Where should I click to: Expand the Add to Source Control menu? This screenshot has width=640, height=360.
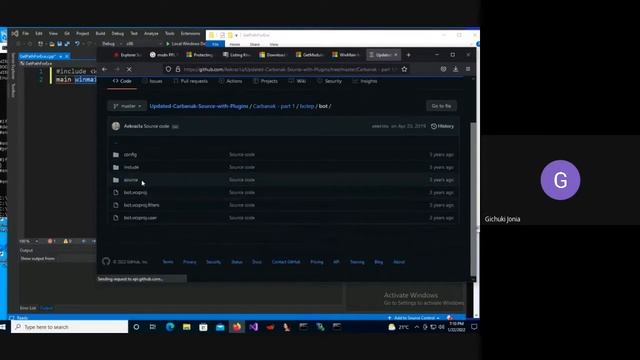414,318
